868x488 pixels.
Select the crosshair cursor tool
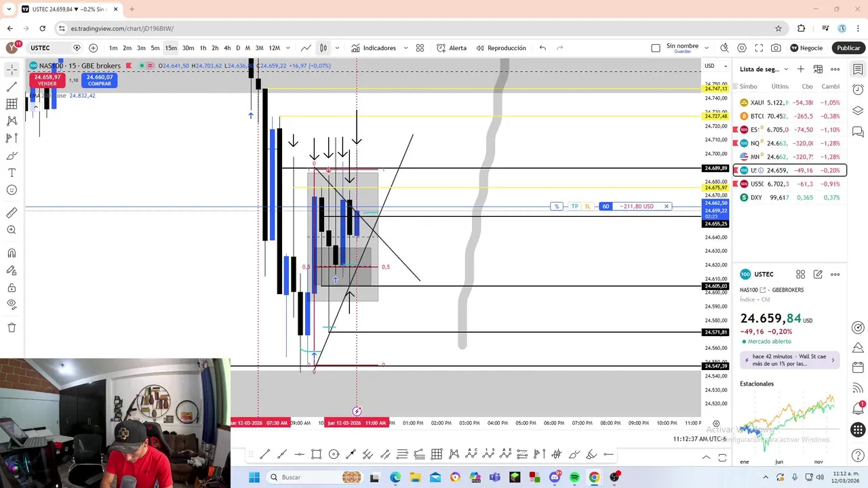tap(12, 70)
